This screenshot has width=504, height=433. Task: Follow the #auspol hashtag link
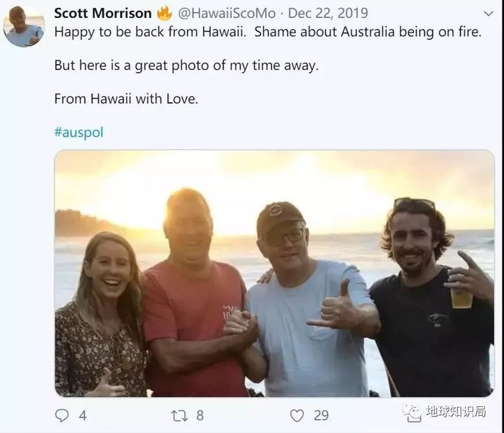pos(78,133)
